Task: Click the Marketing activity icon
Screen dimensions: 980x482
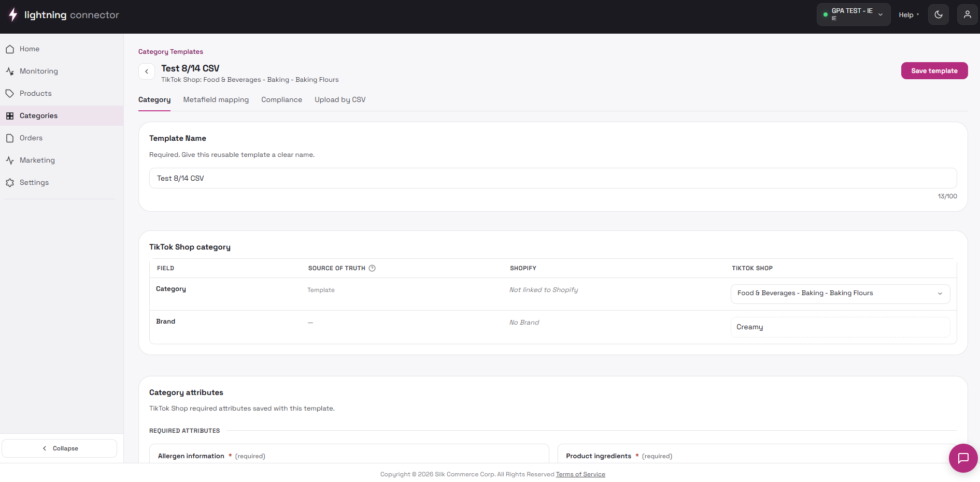Action: (x=10, y=160)
